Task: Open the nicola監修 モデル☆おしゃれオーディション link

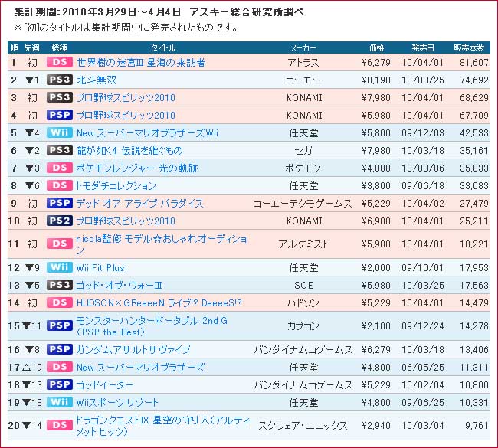Action: [x=162, y=244]
